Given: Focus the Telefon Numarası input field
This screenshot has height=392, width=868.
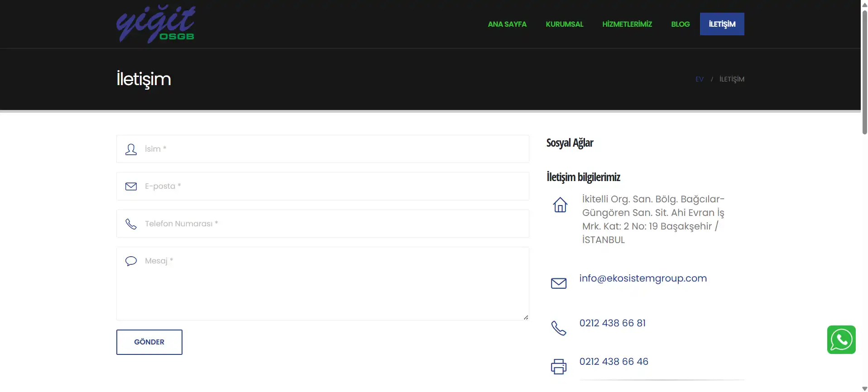Looking at the screenshot, I should click(323, 224).
